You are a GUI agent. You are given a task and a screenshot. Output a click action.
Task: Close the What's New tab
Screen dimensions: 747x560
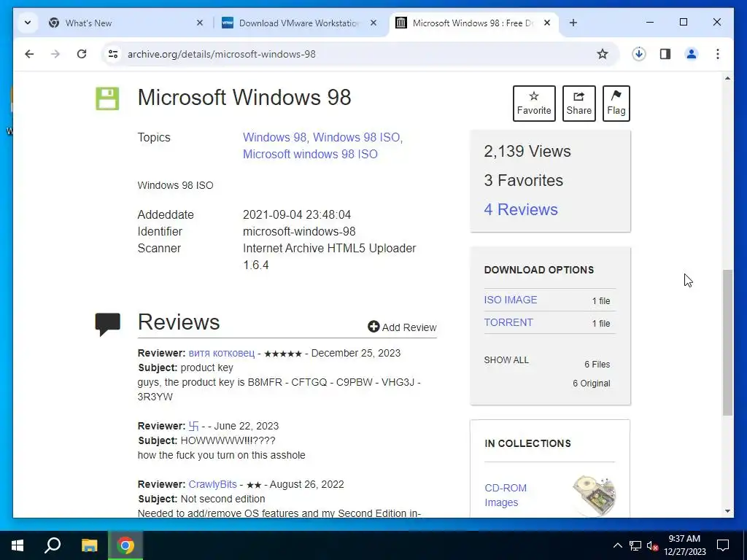click(200, 23)
